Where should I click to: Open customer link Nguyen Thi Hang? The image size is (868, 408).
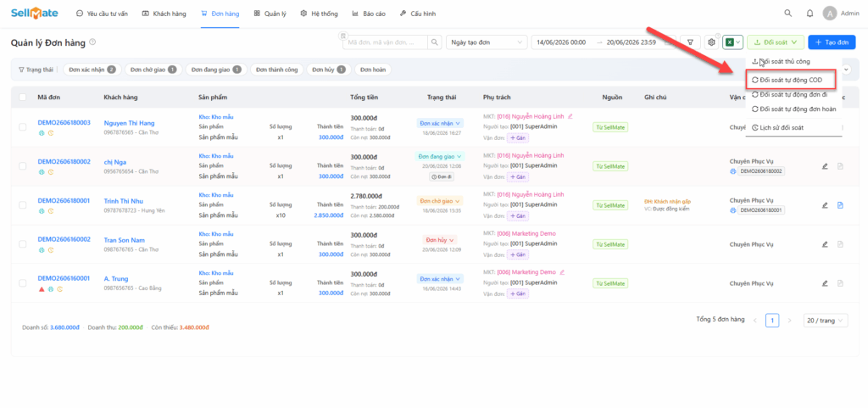coord(129,123)
